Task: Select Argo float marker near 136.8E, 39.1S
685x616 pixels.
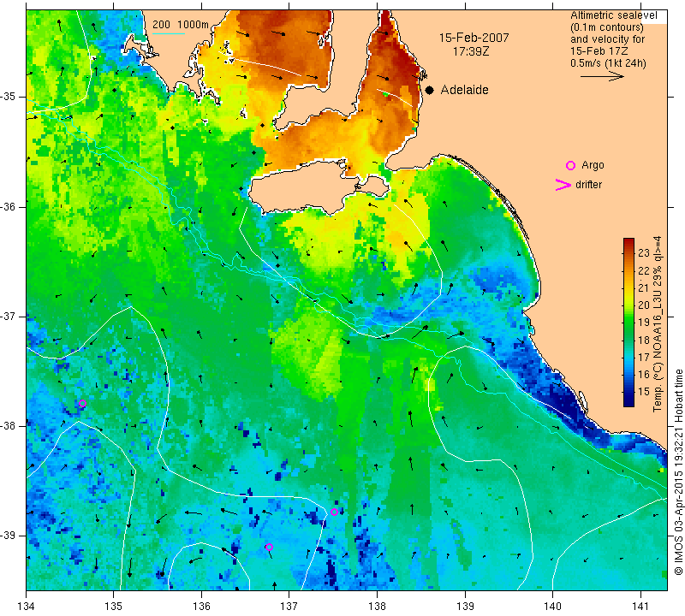Action: coord(269,547)
